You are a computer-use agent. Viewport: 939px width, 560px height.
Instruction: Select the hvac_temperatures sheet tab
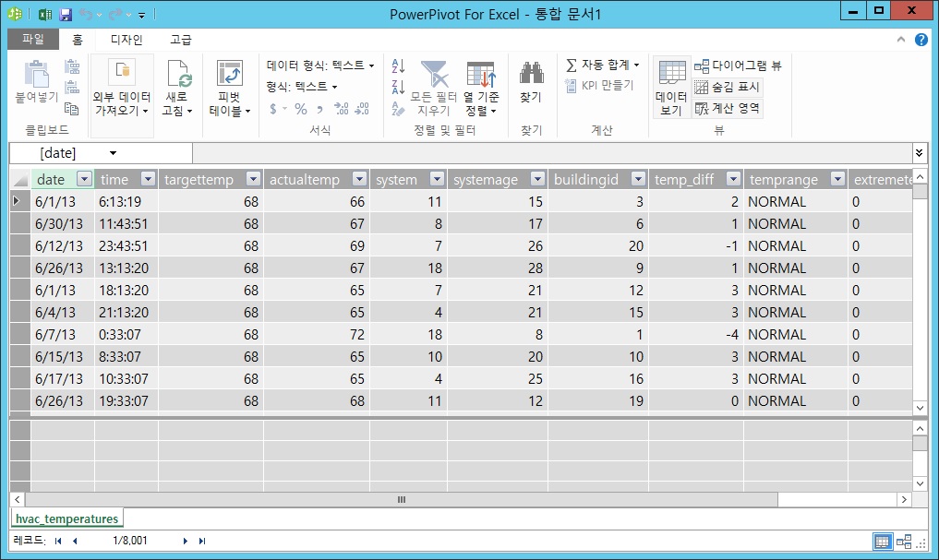67,518
